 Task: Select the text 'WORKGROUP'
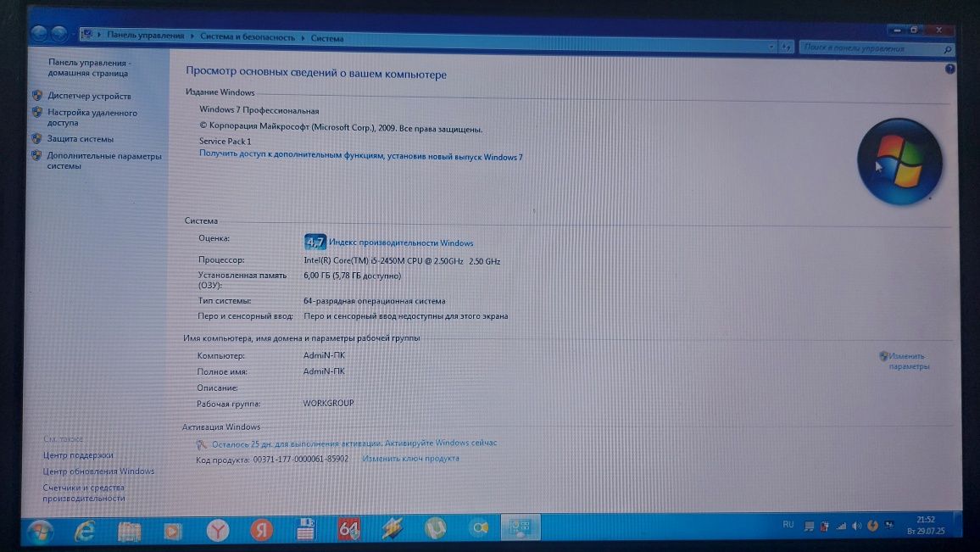[328, 404]
